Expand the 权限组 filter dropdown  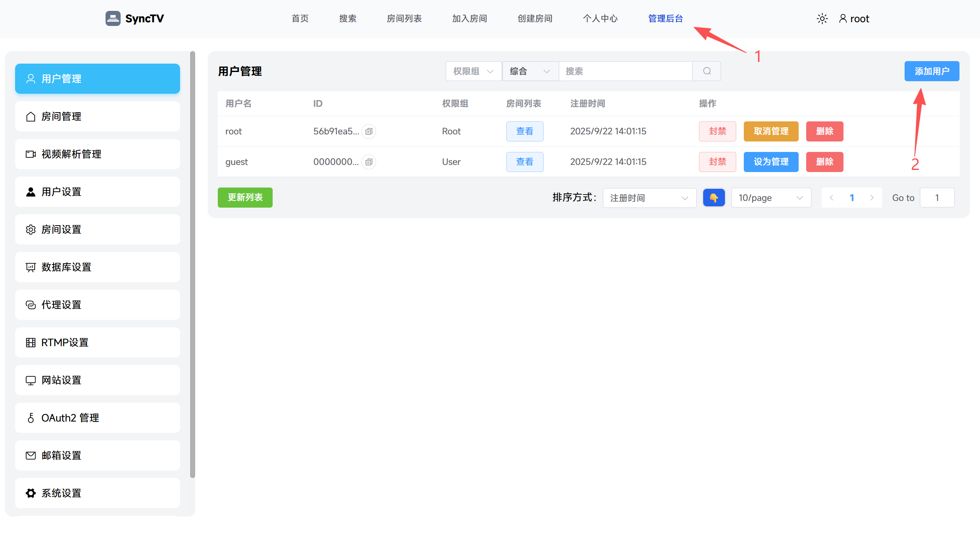coord(473,71)
